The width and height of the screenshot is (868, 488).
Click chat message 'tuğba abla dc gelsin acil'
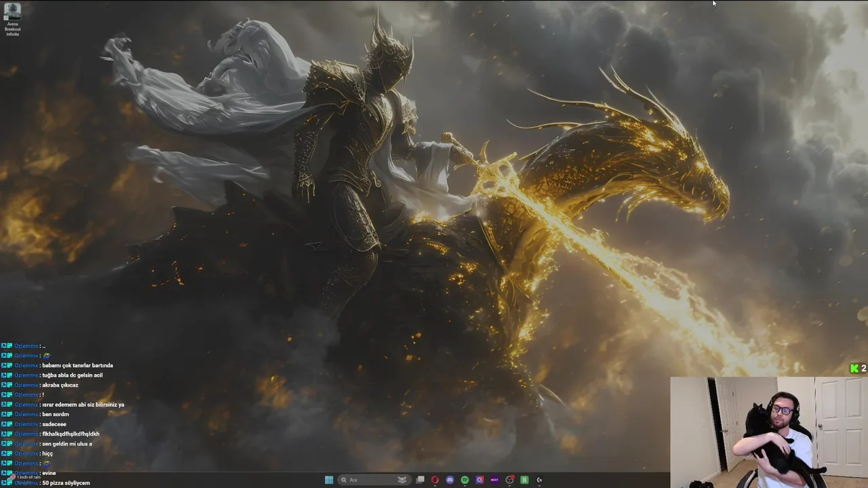[73, 375]
